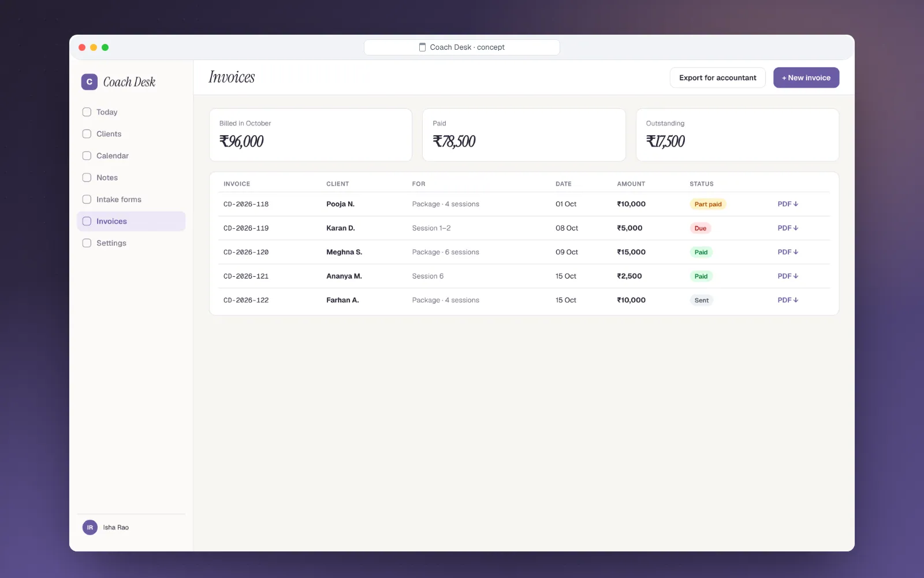Click the Today sidebar icon
This screenshot has width=924, height=578.
[x=87, y=112]
